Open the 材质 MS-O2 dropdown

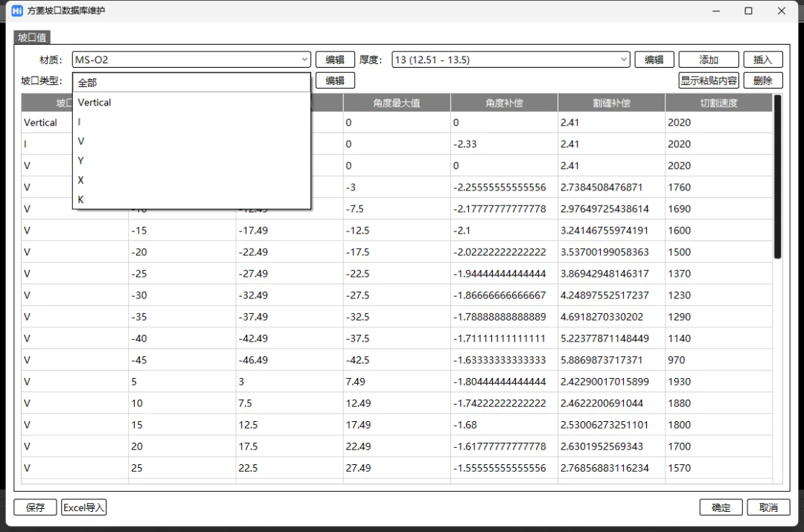point(191,60)
